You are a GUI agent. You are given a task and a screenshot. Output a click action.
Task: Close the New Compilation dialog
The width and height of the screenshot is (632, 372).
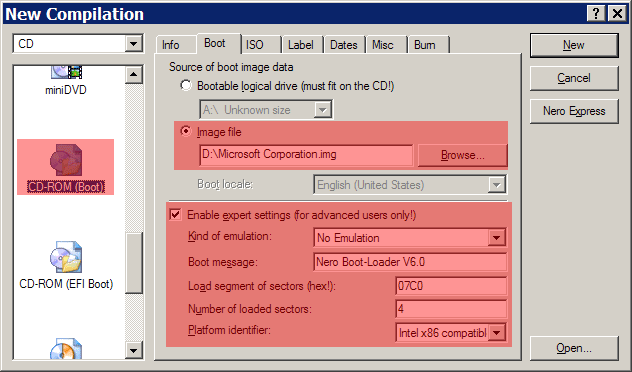click(x=617, y=13)
